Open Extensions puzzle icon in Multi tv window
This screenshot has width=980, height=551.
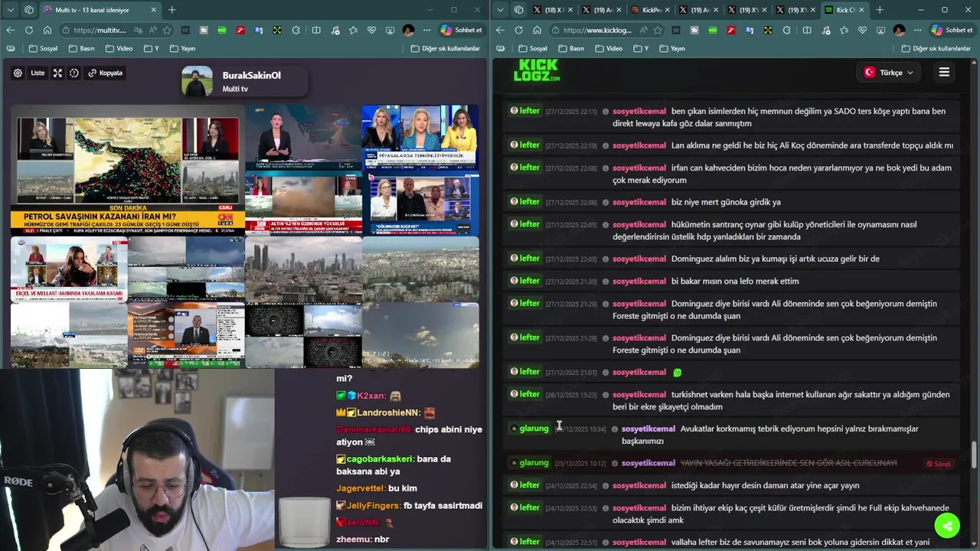pyautogui.click(x=296, y=30)
